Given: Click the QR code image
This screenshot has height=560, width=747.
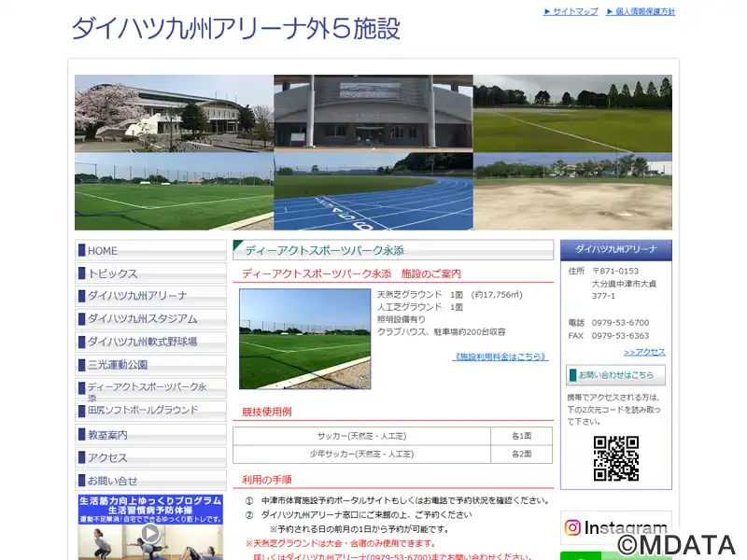Looking at the screenshot, I should point(615,458).
